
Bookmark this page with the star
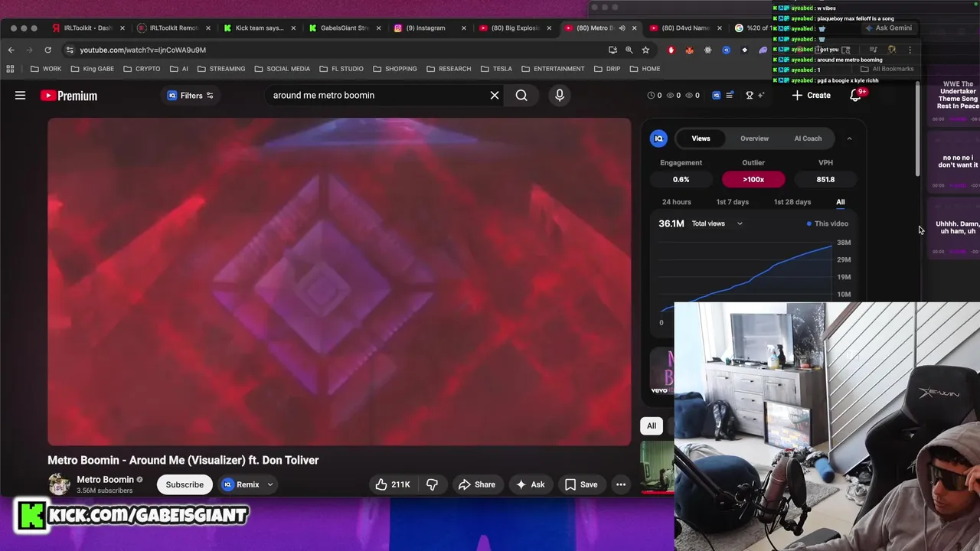pyautogui.click(x=645, y=50)
